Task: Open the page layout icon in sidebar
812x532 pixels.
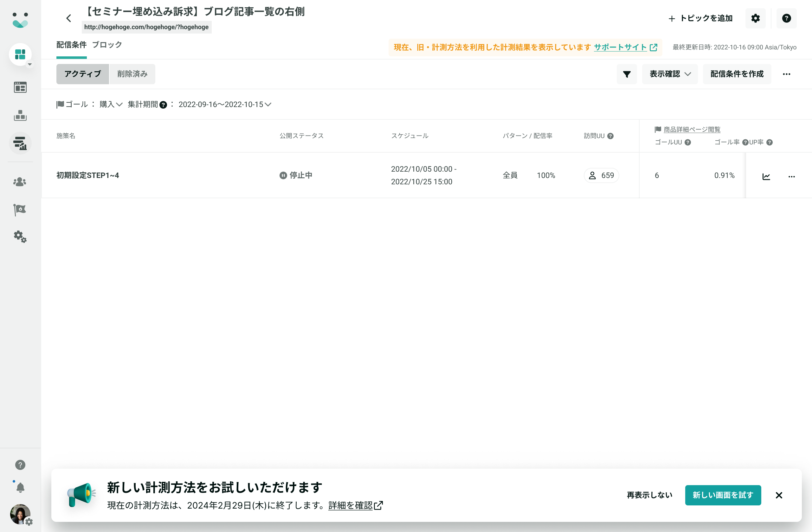Action: tap(20, 87)
